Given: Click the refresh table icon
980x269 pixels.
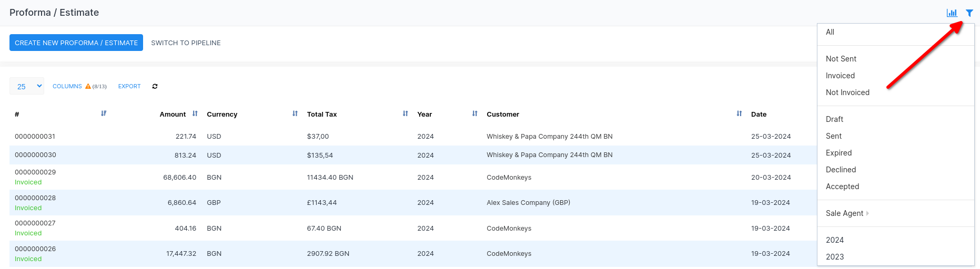Looking at the screenshot, I should (x=155, y=86).
